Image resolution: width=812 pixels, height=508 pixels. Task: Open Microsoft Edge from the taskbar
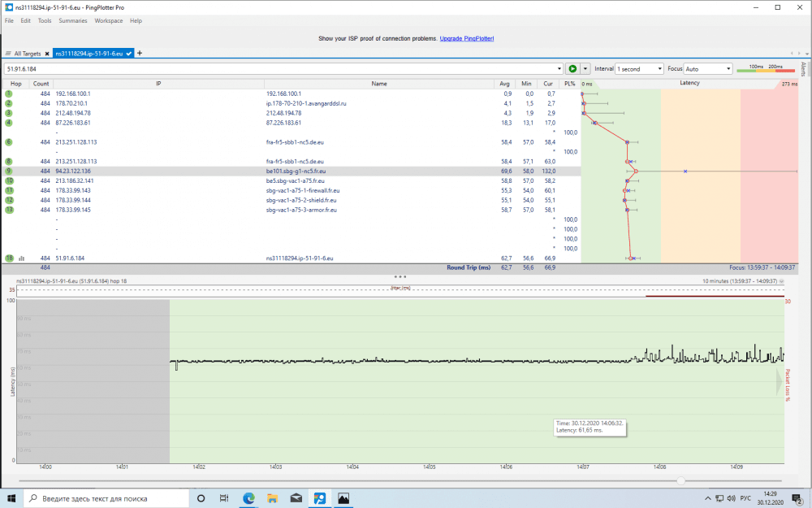[x=248, y=497]
